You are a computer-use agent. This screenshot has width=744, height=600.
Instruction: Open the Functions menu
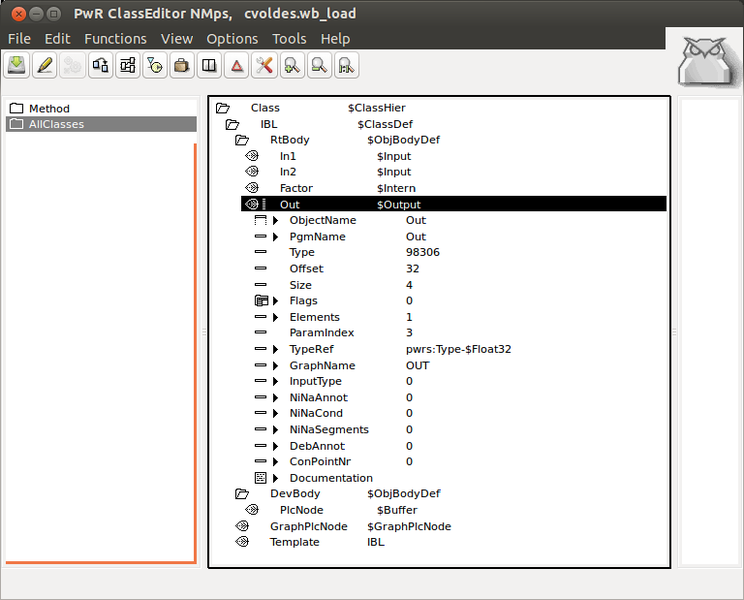(x=115, y=39)
